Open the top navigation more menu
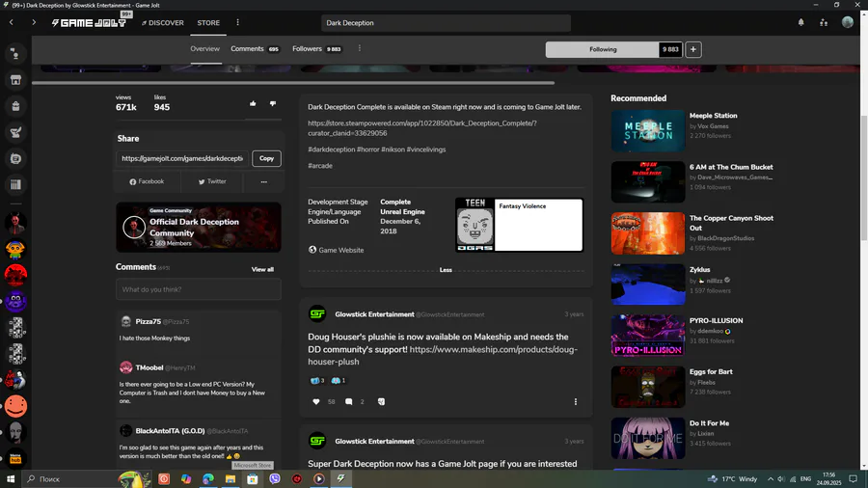Viewport: 868px width, 488px height. click(237, 23)
